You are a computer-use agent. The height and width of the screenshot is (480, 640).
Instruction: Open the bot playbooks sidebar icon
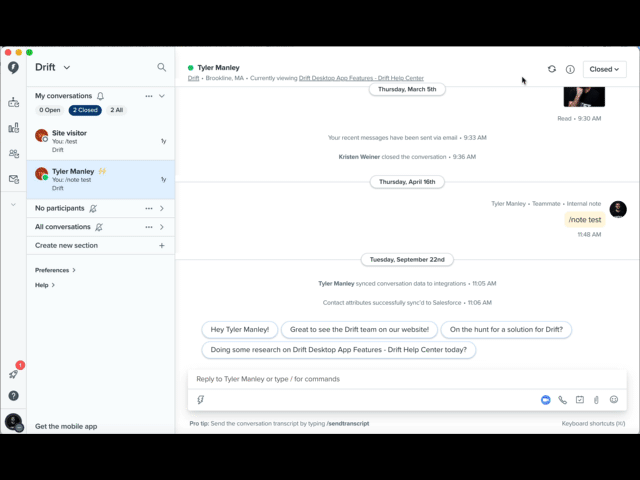(13, 102)
